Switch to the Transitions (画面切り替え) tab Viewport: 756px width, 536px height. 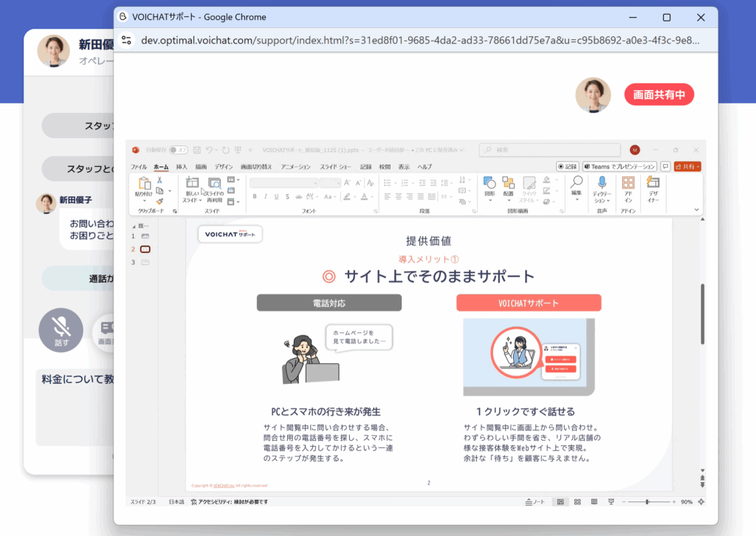pos(256,167)
